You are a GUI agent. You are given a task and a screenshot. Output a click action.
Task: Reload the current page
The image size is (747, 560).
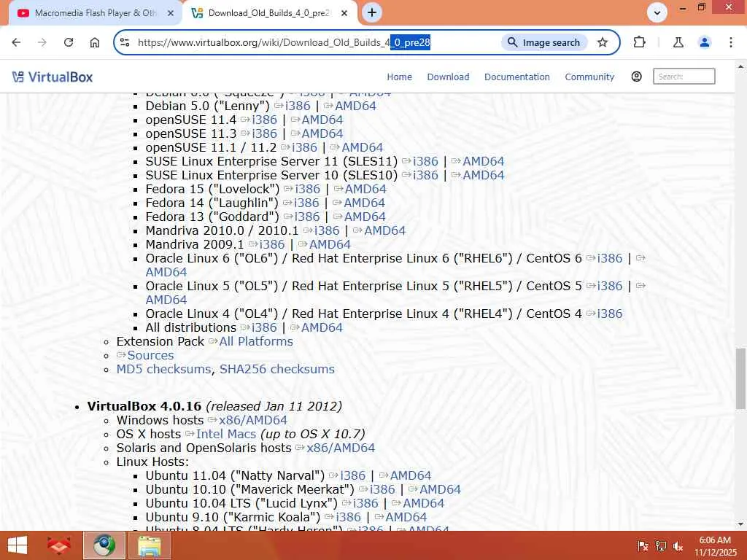[69, 42]
